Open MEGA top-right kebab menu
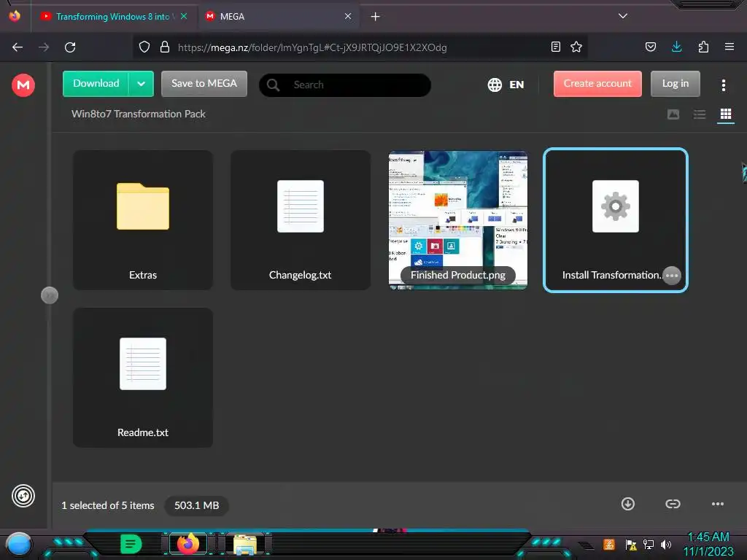The width and height of the screenshot is (747, 560). pyautogui.click(x=723, y=85)
